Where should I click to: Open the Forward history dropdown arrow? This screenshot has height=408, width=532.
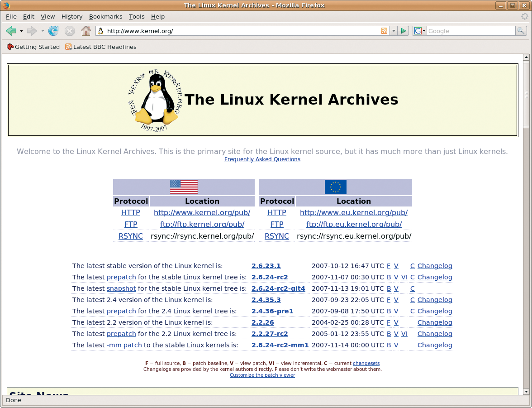pyautogui.click(x=43, y=31)
